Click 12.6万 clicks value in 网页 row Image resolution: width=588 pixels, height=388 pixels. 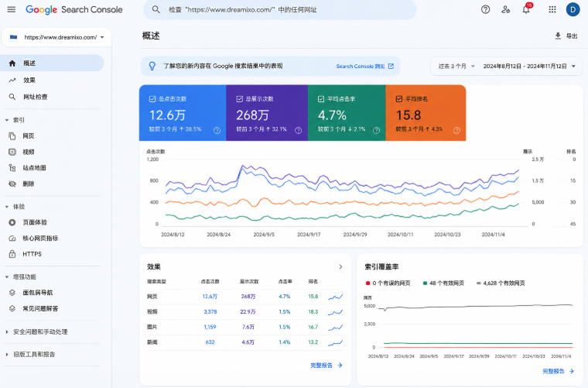[210, 297]
